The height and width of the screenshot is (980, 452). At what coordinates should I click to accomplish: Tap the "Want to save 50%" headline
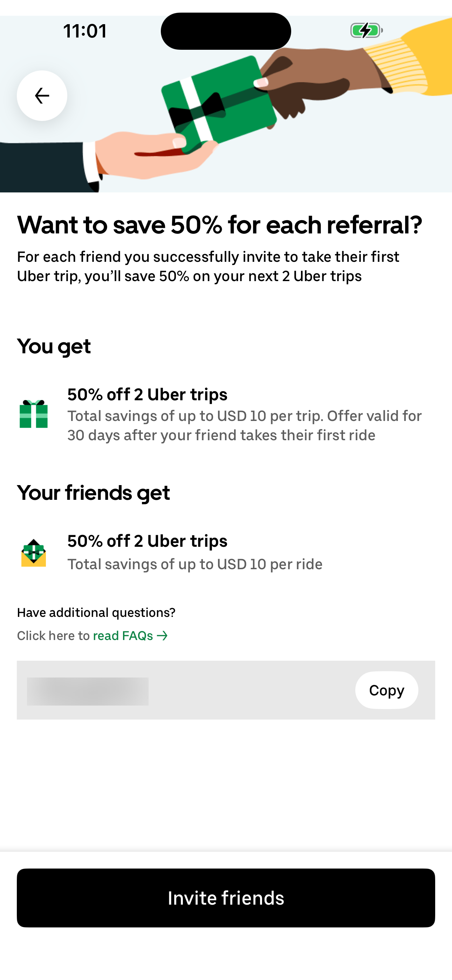click(x=220, y=225)
